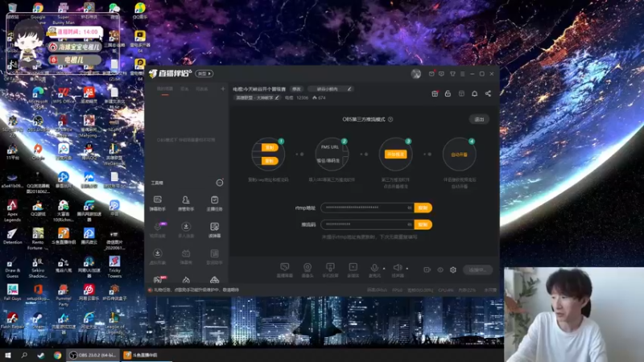Open the streamer tasks tool
Image resolution: width=644 pixels, height=362 pixels.
pyautogui.click(x=214, y=204)
